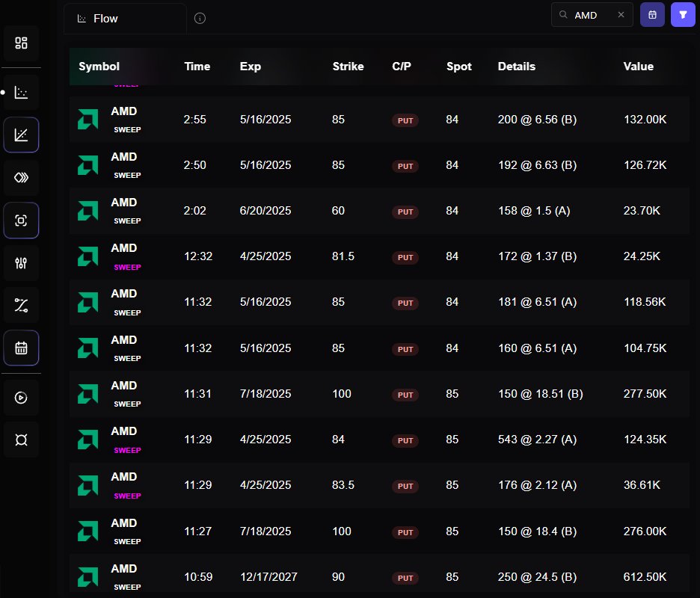The height and width of the screenshot is (598, 700).
Task: Click the expiration 12/17/2027
Action: point(268,576)
